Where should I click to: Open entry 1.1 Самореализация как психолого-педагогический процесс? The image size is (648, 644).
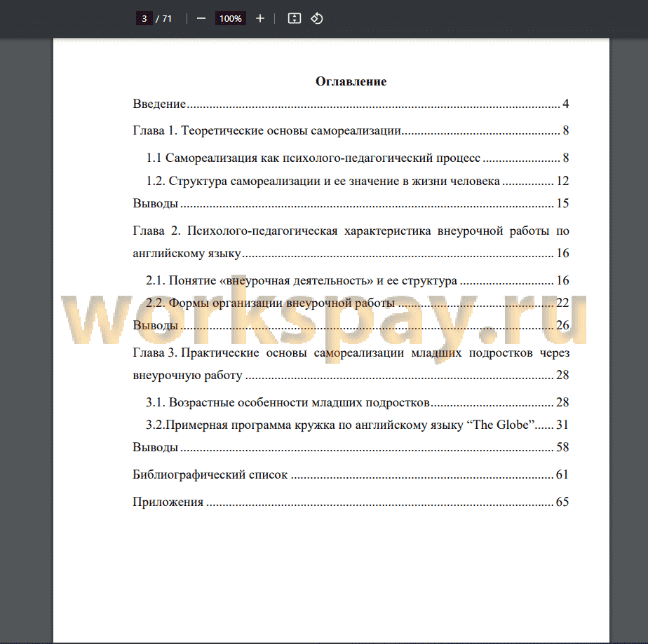point(358,158)
